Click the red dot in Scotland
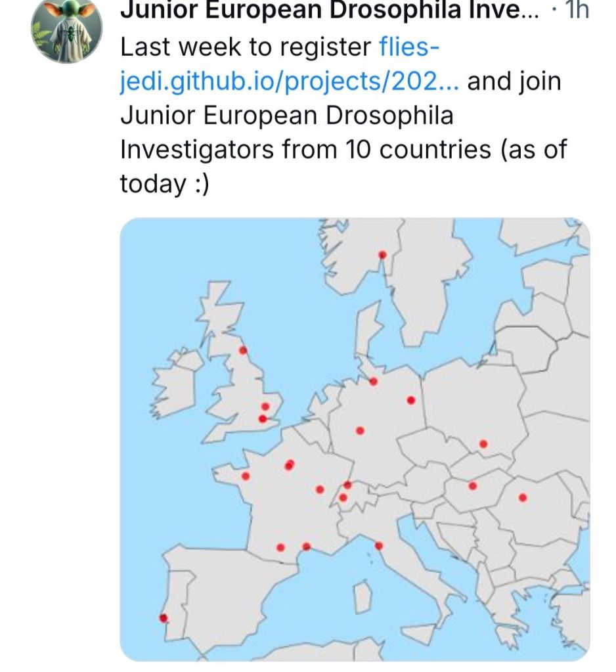 point(243,350)
